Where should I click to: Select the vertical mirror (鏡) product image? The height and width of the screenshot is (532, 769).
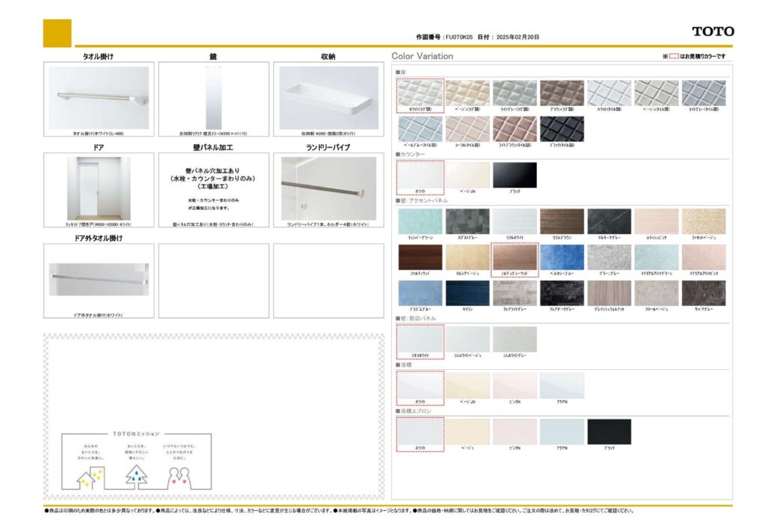point(213,98)
